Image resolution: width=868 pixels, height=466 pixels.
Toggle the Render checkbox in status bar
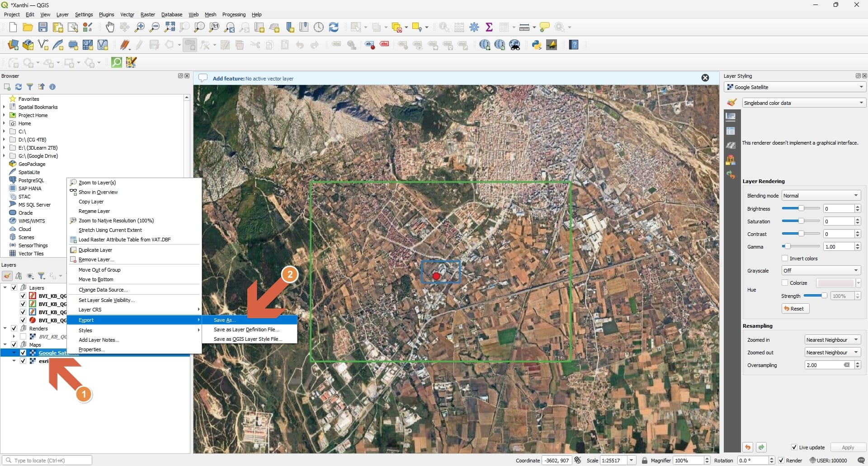[781, 461]
